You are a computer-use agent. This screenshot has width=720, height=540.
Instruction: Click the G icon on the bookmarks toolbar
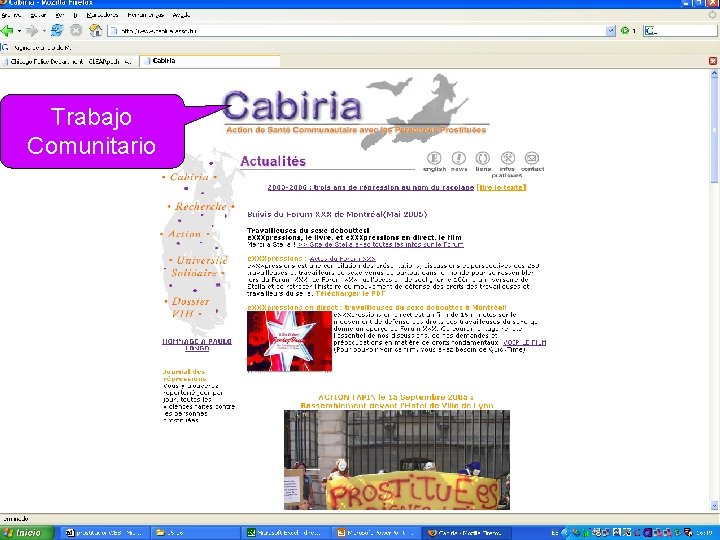[5, 47]
